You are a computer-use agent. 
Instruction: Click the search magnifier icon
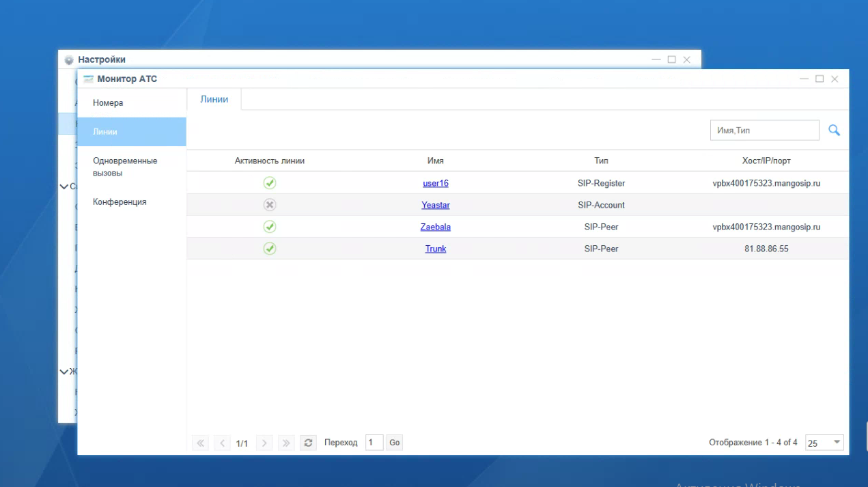[834, 130]
